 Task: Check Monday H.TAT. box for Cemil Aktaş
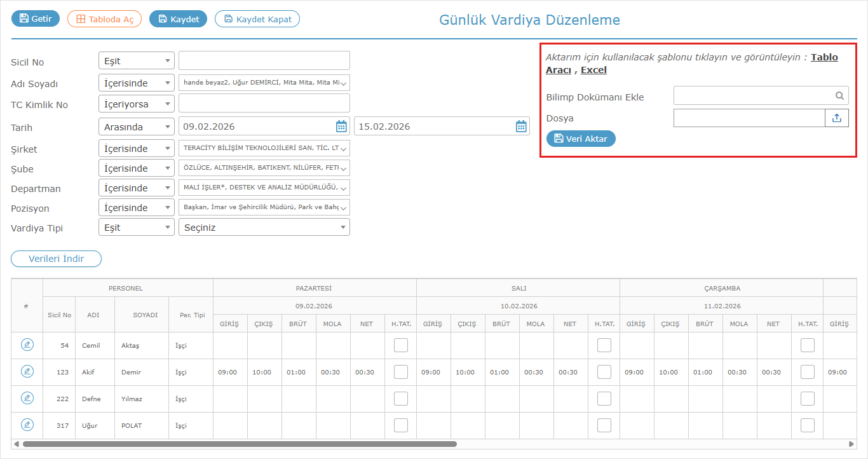pyautogui.click(x=400, y=345)
